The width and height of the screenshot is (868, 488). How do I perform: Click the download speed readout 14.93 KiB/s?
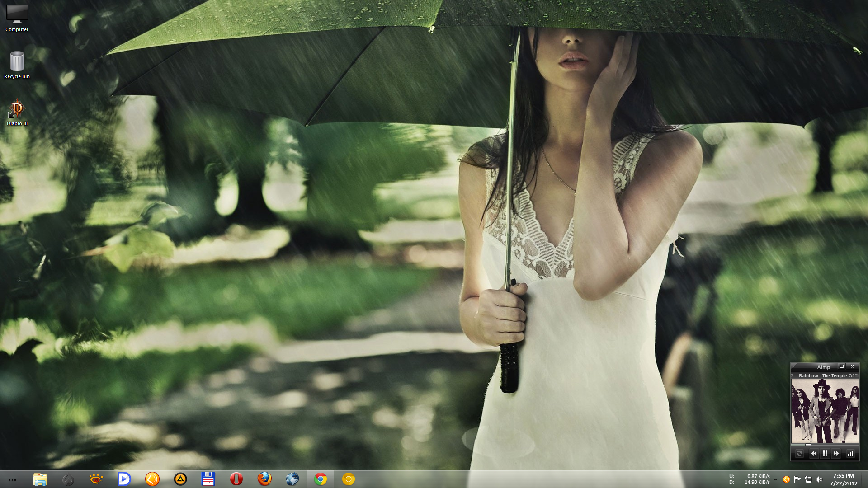(x=757, y=482)
